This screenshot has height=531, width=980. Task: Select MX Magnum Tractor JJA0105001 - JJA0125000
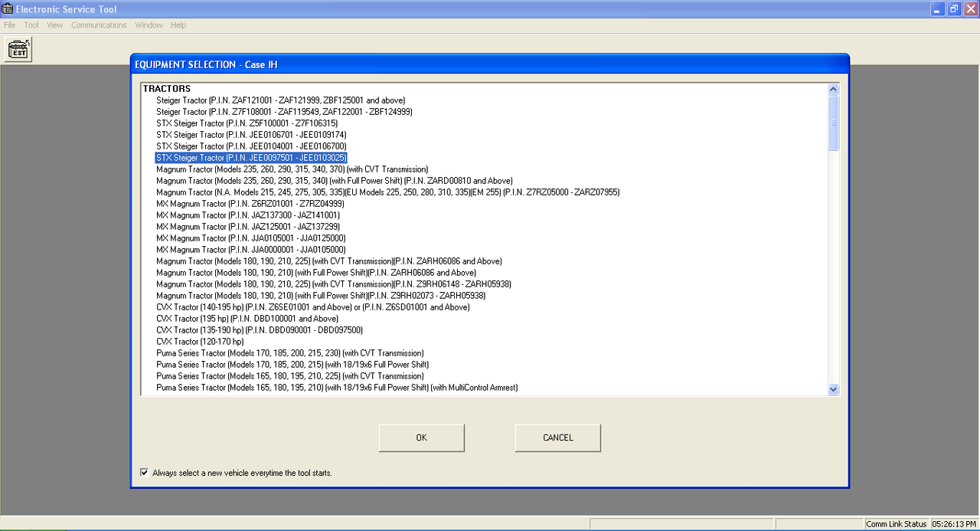251,238
